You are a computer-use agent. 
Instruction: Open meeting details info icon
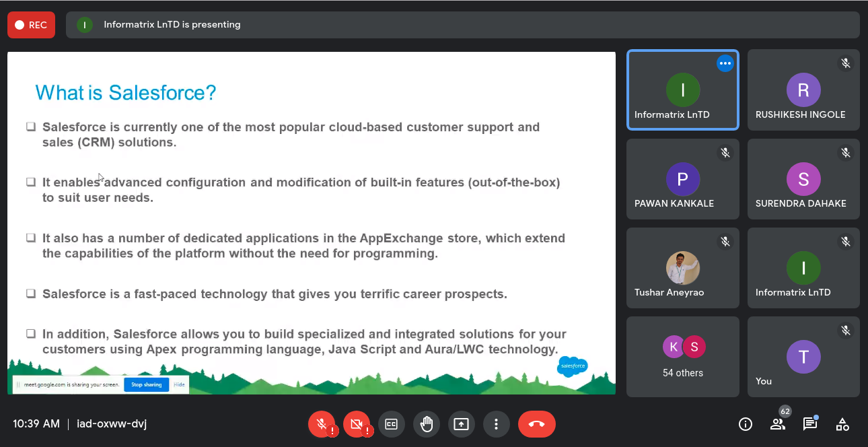coord(746,424)
